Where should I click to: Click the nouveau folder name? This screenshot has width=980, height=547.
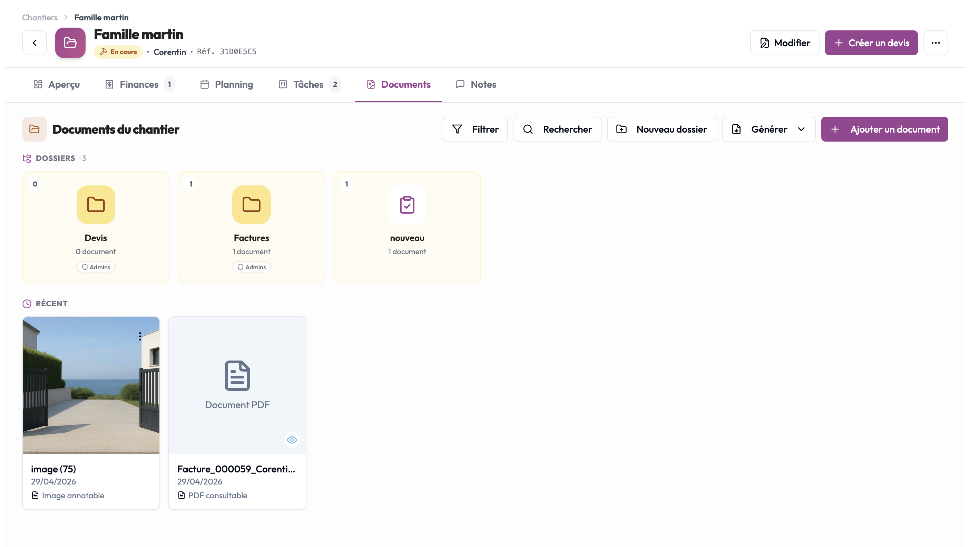(x=407, y=238)
